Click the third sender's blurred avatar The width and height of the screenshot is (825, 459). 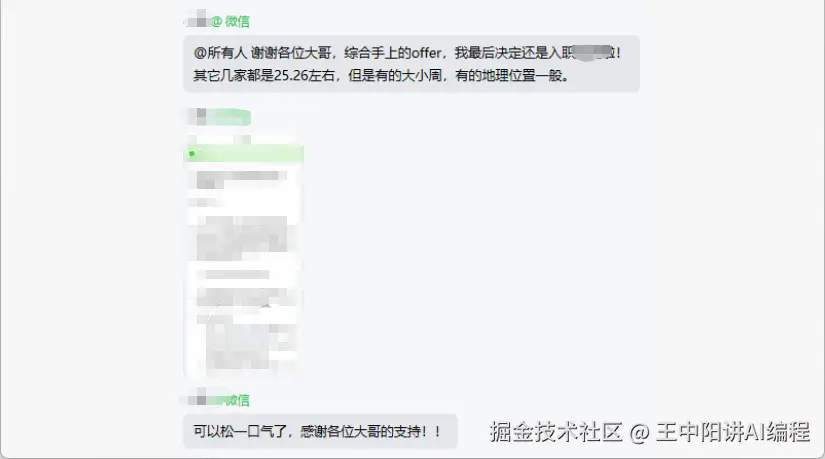(x=197, y=398)
